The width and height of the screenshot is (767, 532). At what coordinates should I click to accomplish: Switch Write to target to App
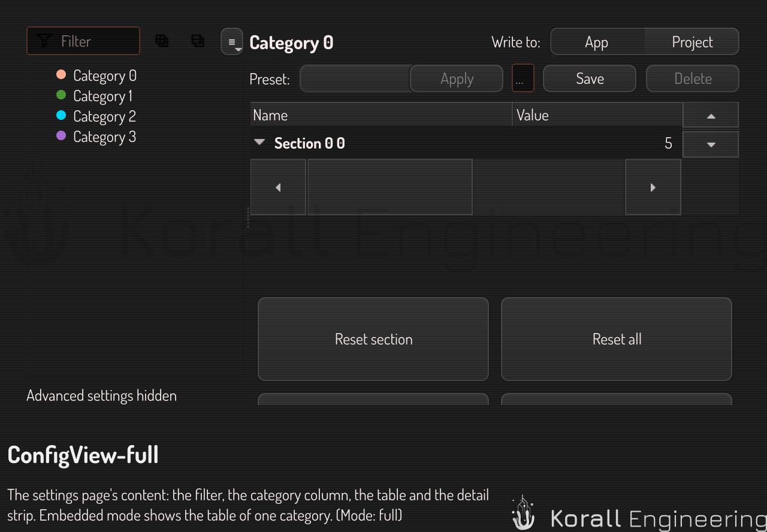click(597, 42)
